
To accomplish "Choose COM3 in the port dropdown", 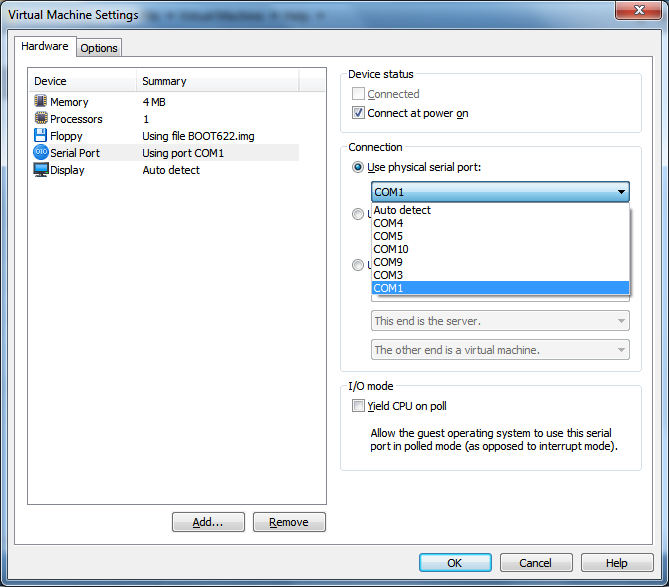I will click(x=389, y=275).
